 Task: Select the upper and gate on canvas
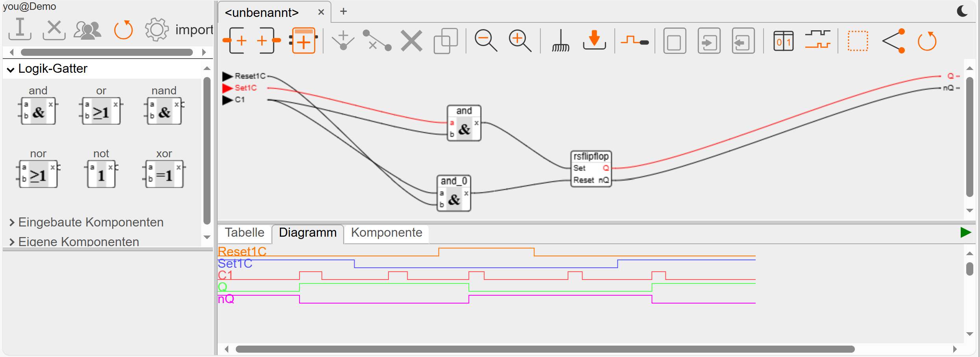[464, 123]
